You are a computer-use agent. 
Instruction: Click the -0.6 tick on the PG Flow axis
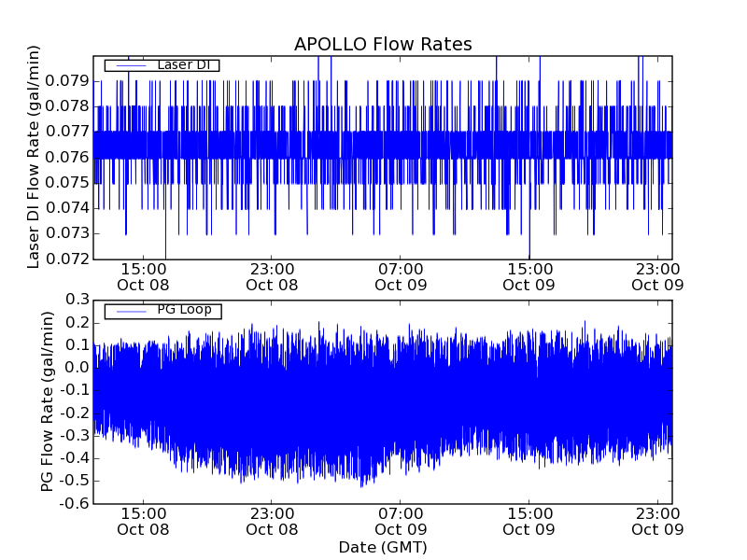(x=75, y=503)
